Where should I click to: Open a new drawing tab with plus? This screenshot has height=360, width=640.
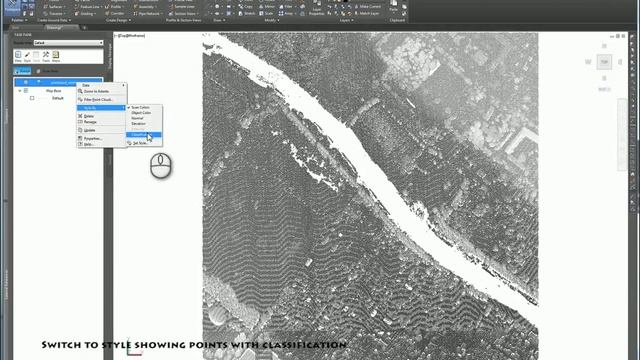(84, 28)
